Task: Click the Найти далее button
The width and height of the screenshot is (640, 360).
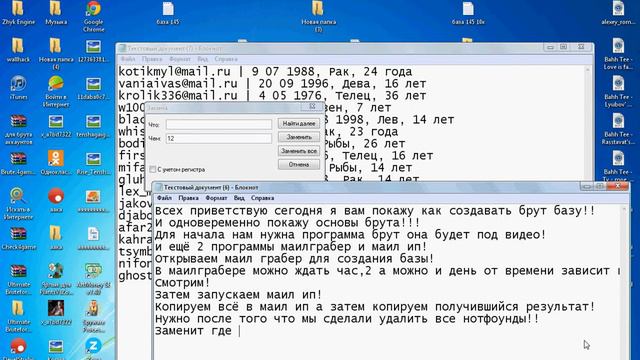Action: tap(299, 123)
